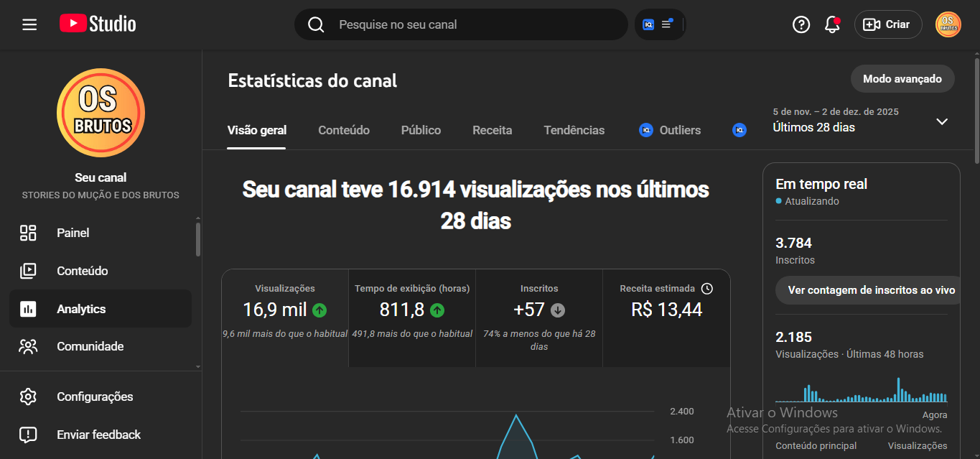The height and width of the screenshot is (459, 980).
Task: Select the Receita estimada metric card
Action: (x=666, y=318)
